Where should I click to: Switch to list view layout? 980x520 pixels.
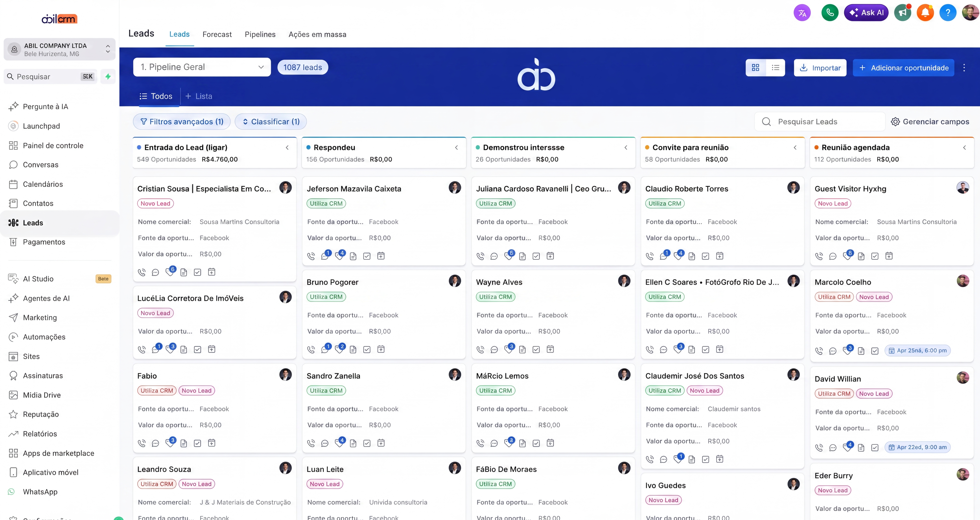pyautogui.click(x=775, y=68)
